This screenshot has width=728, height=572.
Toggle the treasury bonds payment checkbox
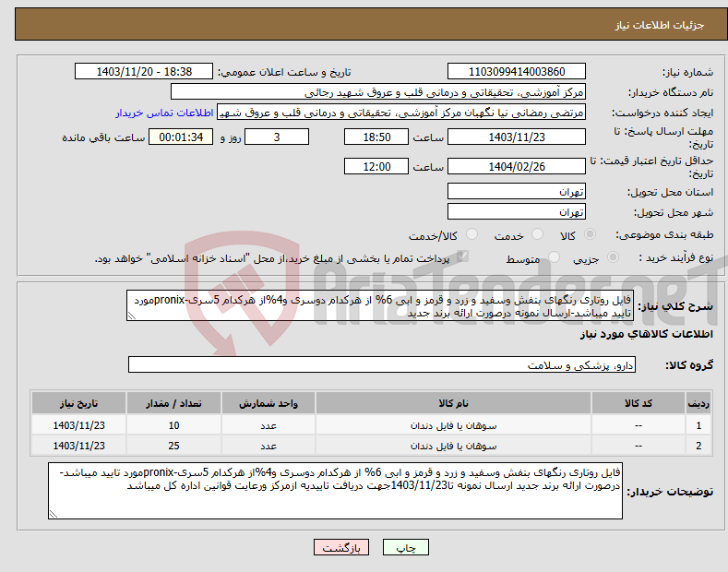click(462, 256)
